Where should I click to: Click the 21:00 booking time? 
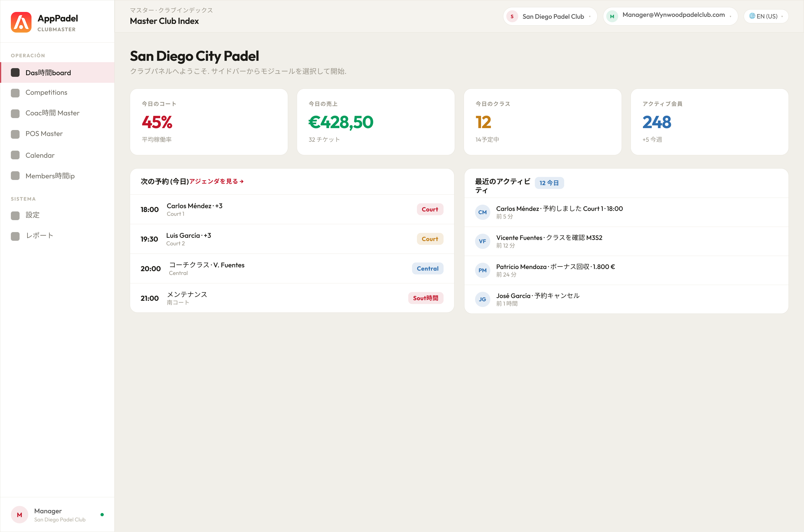149,298
